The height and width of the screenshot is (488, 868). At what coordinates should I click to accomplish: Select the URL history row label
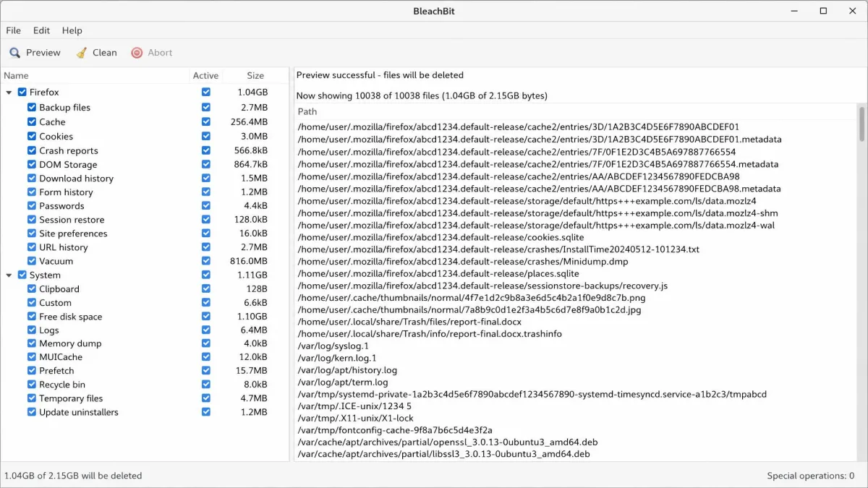(64, 247)
